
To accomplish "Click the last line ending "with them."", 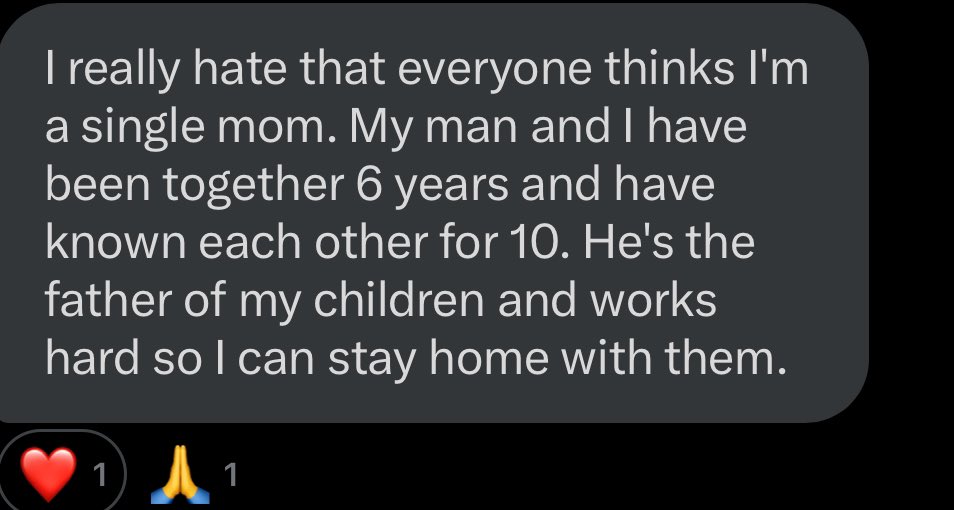I will click(411, 357).
